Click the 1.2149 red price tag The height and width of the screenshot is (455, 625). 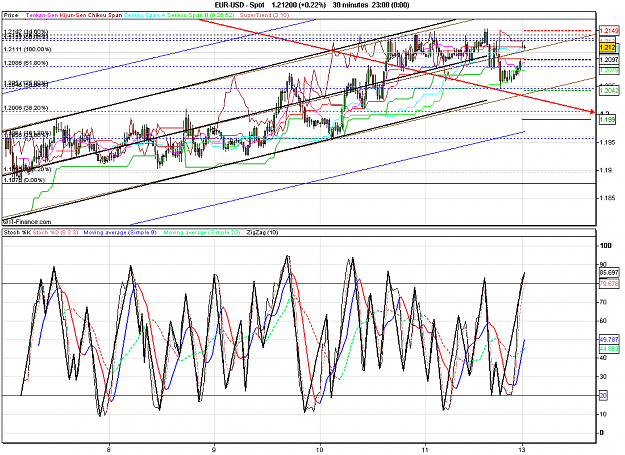pos(609,31)
